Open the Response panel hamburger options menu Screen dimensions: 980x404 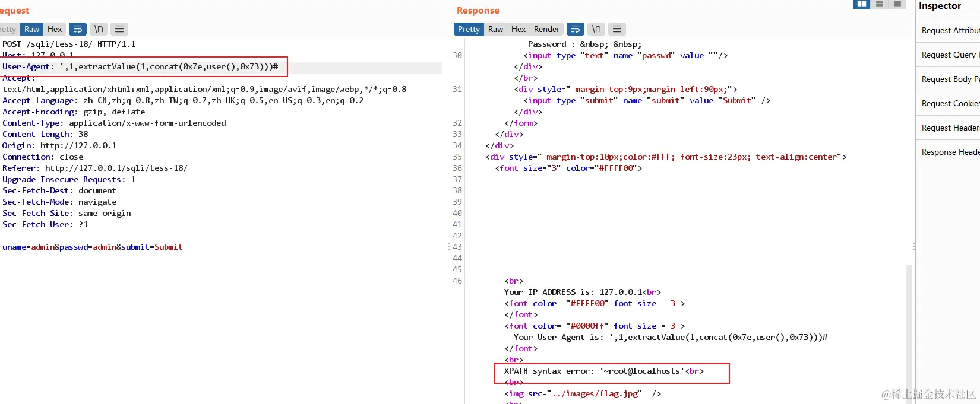617,29
